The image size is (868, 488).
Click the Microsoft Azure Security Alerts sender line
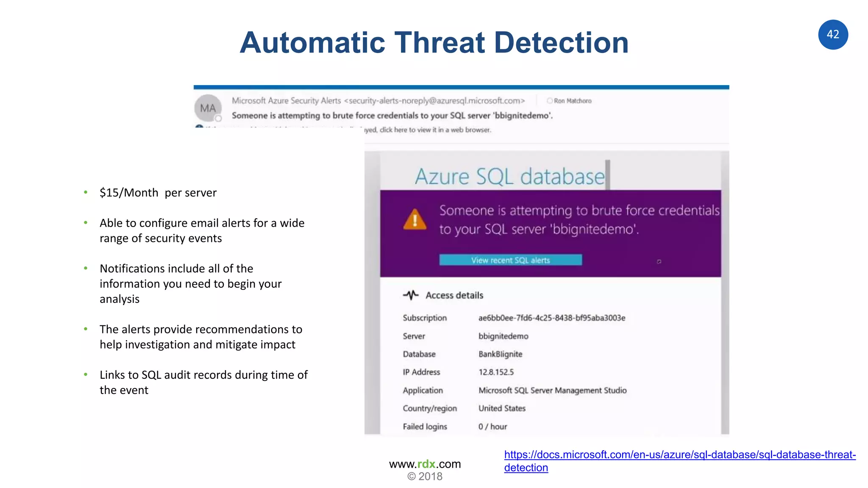point(378,100)
